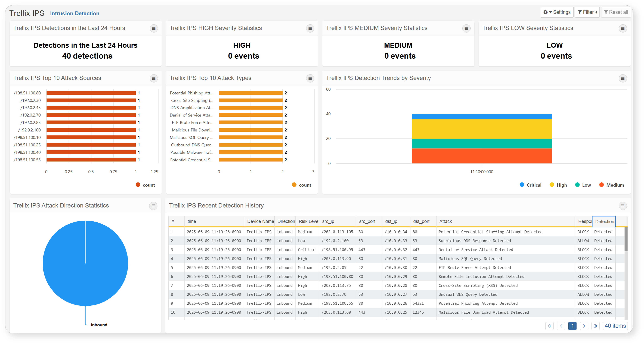Image resolution: width=644 pixels, height=344 pixels.
Task: Select row with src_ip /203.0.113.105
Action: pos(396,232)
